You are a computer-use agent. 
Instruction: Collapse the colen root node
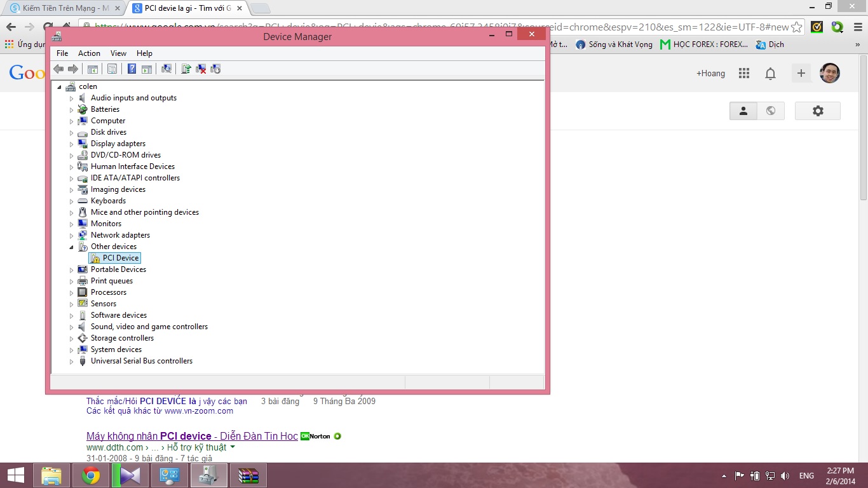(60, 87)
